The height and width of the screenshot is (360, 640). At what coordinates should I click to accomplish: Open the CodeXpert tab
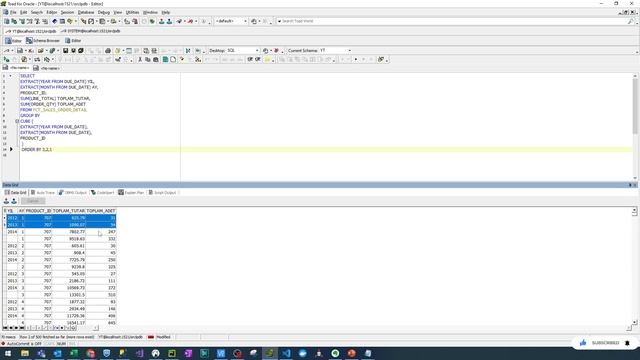pos(102,192)
